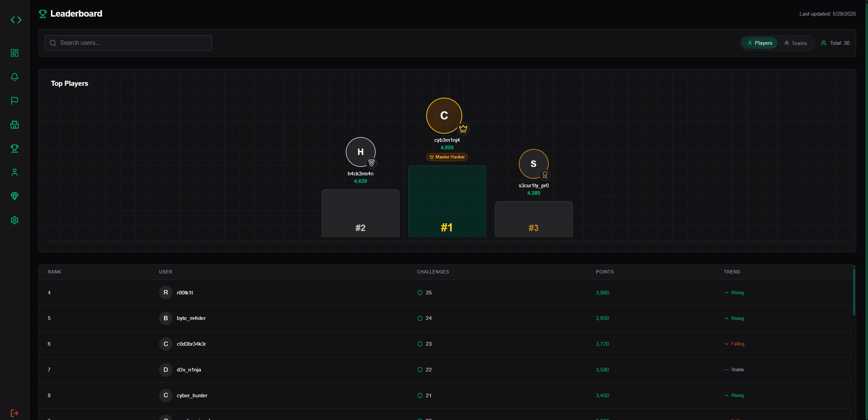Image resolution: width=868 pixels, height=420 pixels.
Task: Open cyber_hunter username in table
Action: 192,396
